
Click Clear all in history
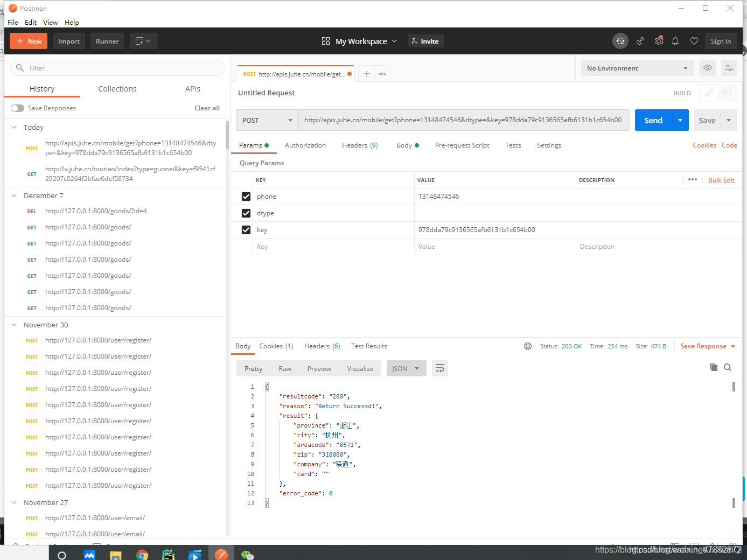coord(207,108)
